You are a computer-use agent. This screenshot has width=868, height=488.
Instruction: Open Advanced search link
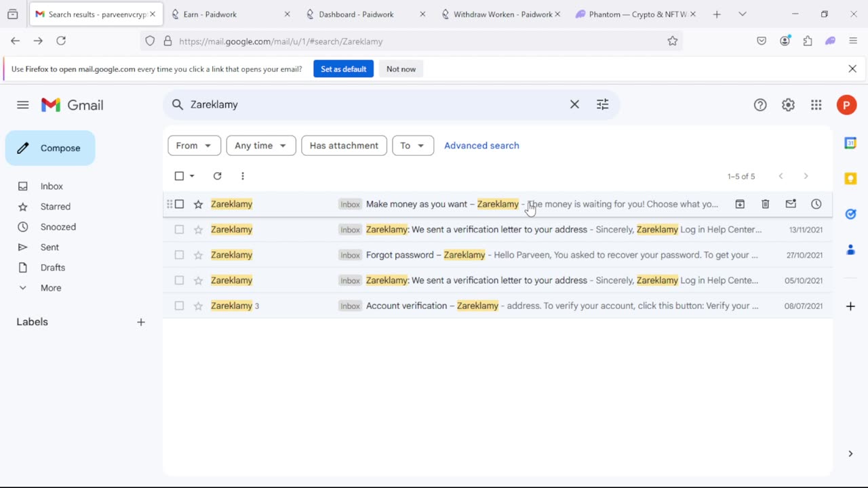pyautogui.click(x=481, y=146)
